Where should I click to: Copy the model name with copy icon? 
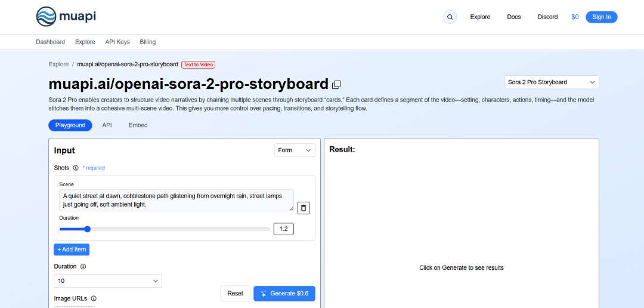(x=336, y=85)
